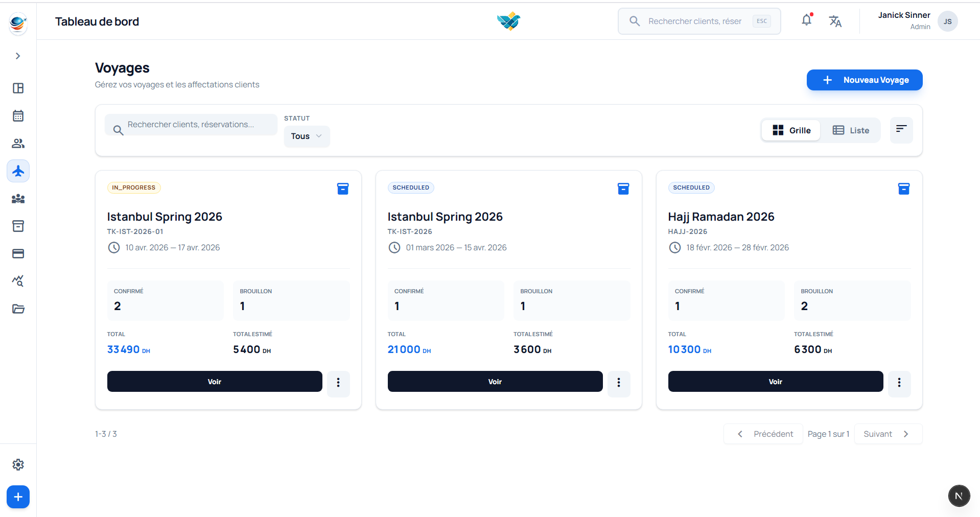The height and width of the screenshot is (517, 980).
Task: Open the settings gear in sidebar
Action: point(18,464)
